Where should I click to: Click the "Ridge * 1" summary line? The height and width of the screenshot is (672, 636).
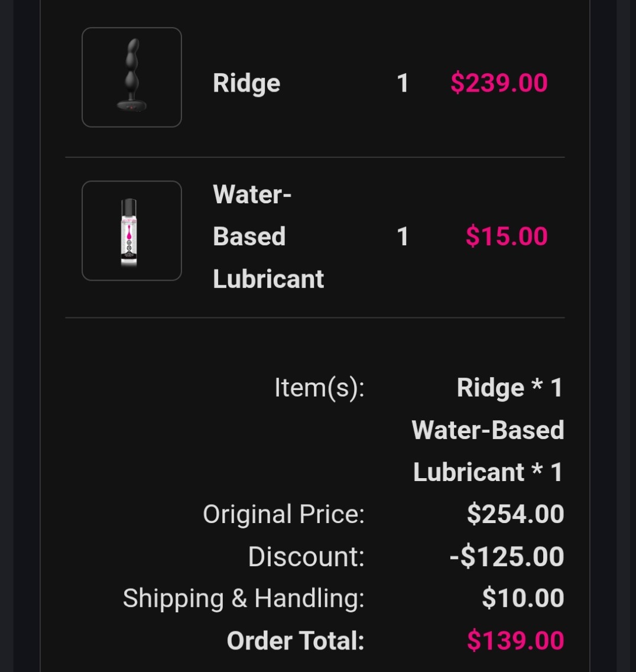(x=509, y=388)
